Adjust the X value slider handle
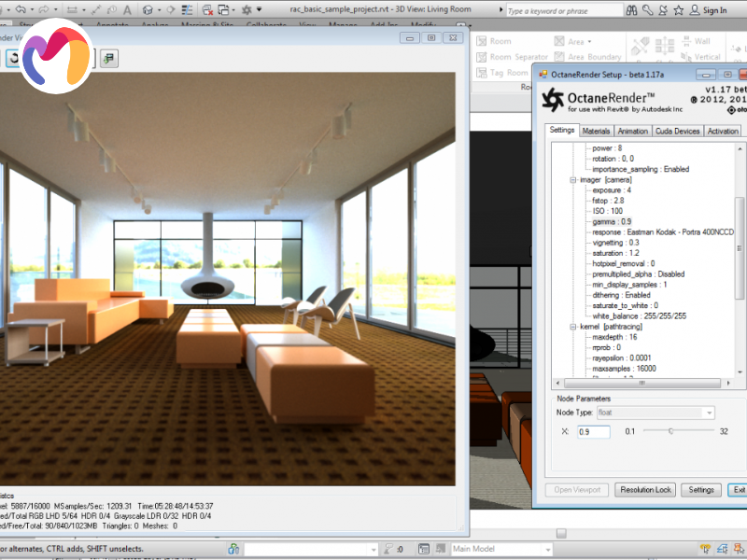Screen dimensions: 747x560 670,431
